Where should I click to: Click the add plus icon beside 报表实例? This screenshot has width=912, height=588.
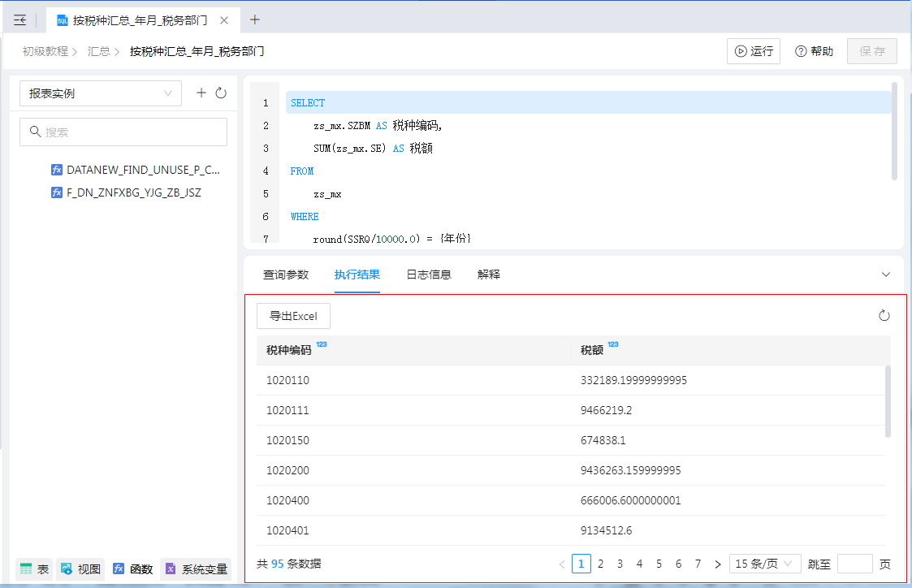(202, 93)
